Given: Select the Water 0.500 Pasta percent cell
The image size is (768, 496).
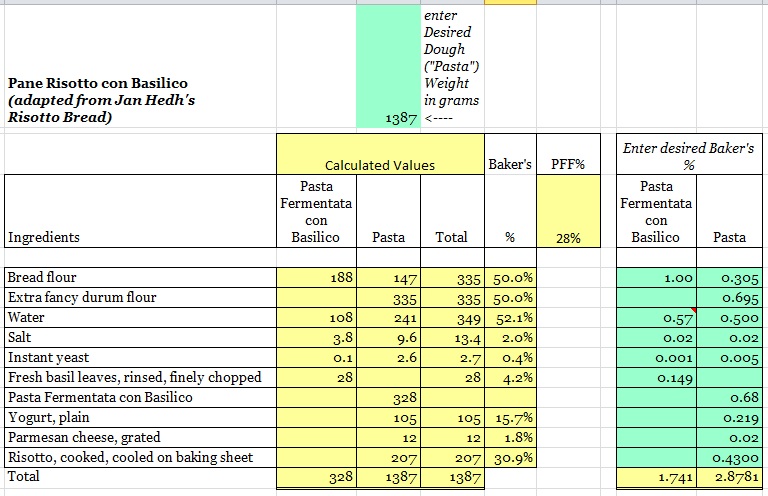Looking at the screenshot, I should pyautogui.click(x=726, y=318).
